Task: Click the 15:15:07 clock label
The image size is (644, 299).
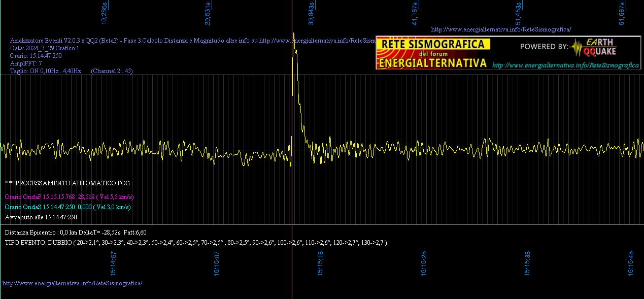Action: pyautogui.click(x=217, y=263)
